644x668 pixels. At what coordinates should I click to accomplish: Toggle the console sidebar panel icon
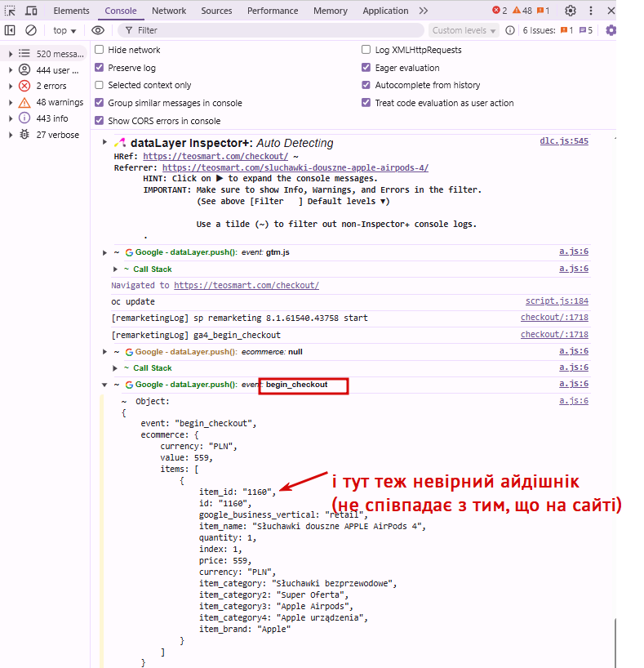pos(10,30)
